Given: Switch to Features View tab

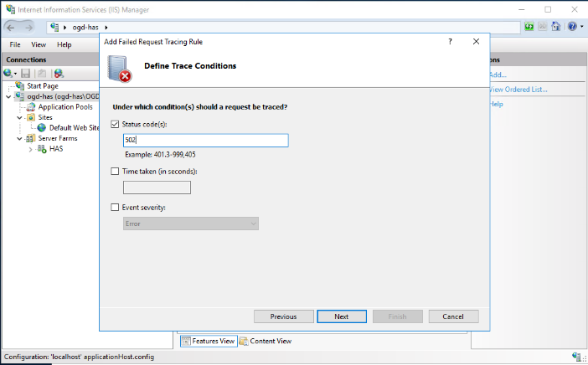Looking at the screenshot, I should (209, 341).
